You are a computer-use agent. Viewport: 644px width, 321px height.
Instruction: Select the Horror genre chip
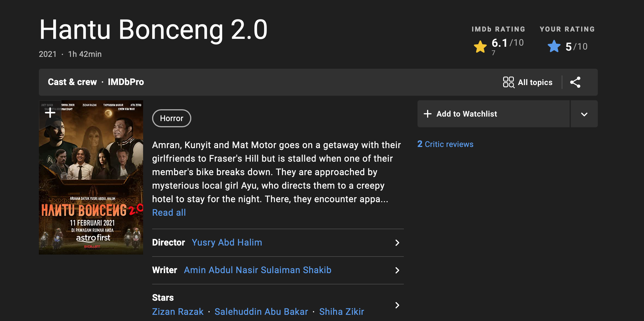(172, 118)
